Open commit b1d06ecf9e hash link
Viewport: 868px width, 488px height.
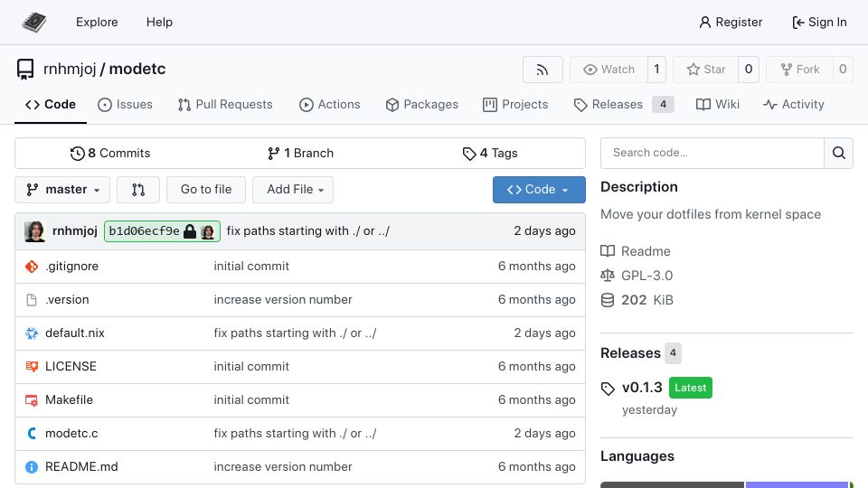point(144,231)
